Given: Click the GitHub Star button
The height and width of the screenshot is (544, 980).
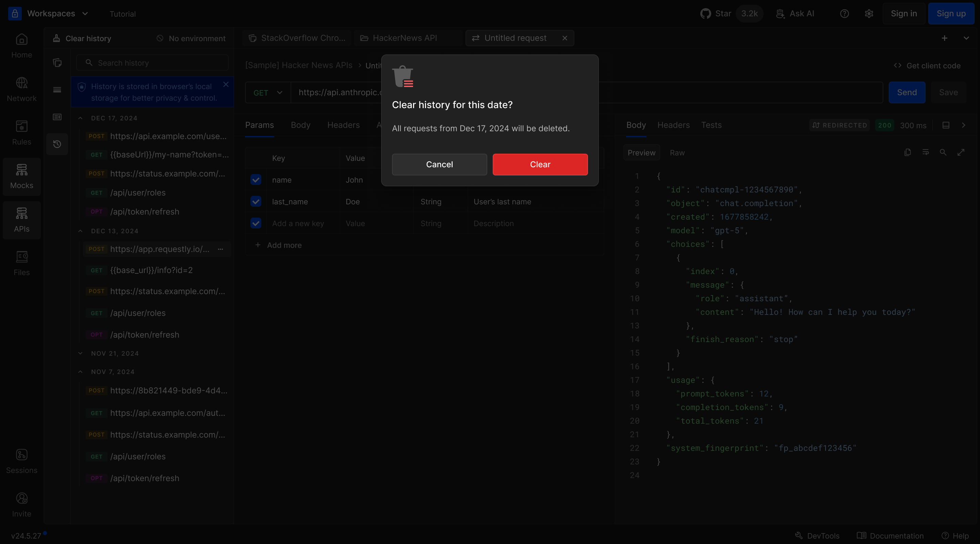Looking at the screenshot, I should point(731,14).
